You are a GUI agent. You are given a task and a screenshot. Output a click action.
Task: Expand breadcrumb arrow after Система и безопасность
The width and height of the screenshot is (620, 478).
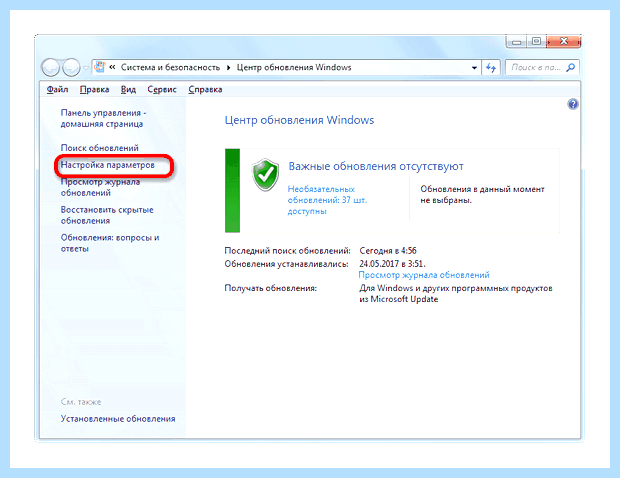[229, 68]
